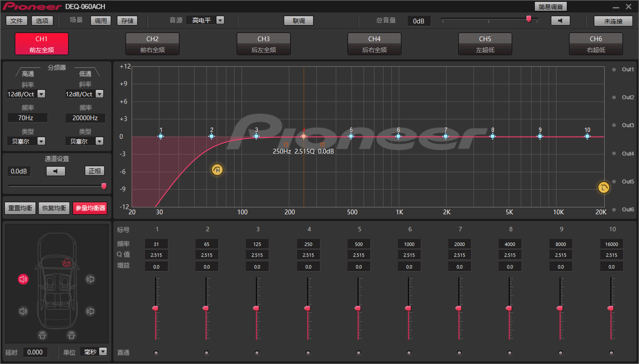
Task: Toggle 参量均衡器 parametric EQ button
Action: pyautogui.click(x=90, y=208)
